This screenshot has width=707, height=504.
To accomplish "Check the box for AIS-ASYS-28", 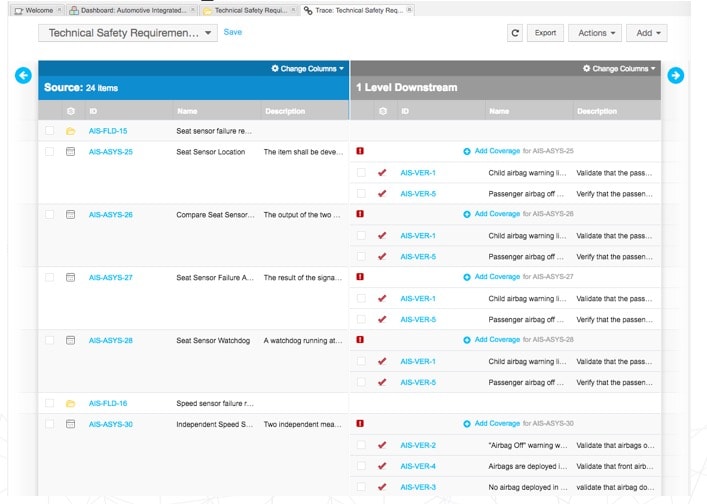I will (50, 340).
